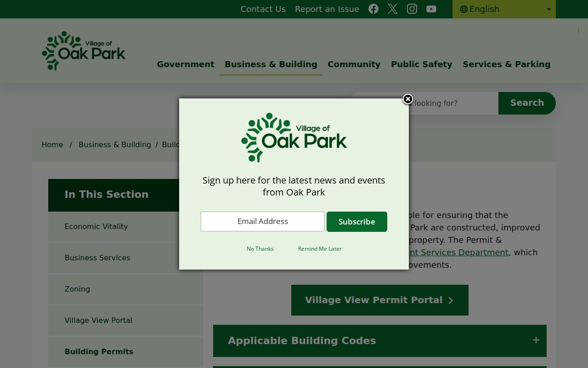Focus the Email Address field

tap(263, 222)
